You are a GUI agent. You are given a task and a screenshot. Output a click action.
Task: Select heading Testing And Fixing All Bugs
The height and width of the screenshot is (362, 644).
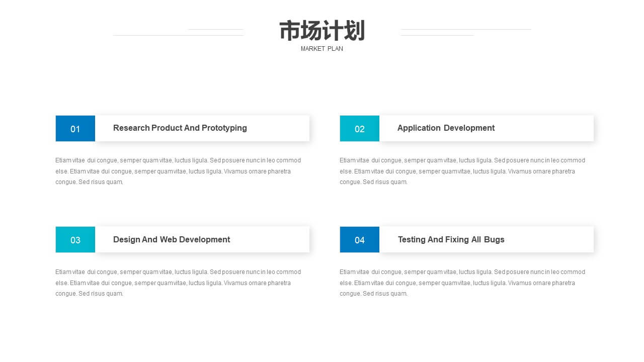pyautogui.click(x=451, y=239)
